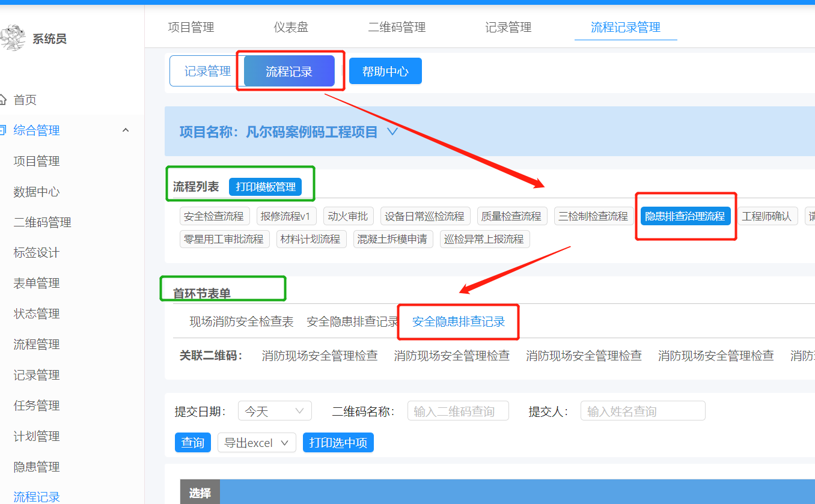Viewport: 815px width, 504px height.
Task: Open the 二维码管理 top tab
Action: (x=397, y=27)
